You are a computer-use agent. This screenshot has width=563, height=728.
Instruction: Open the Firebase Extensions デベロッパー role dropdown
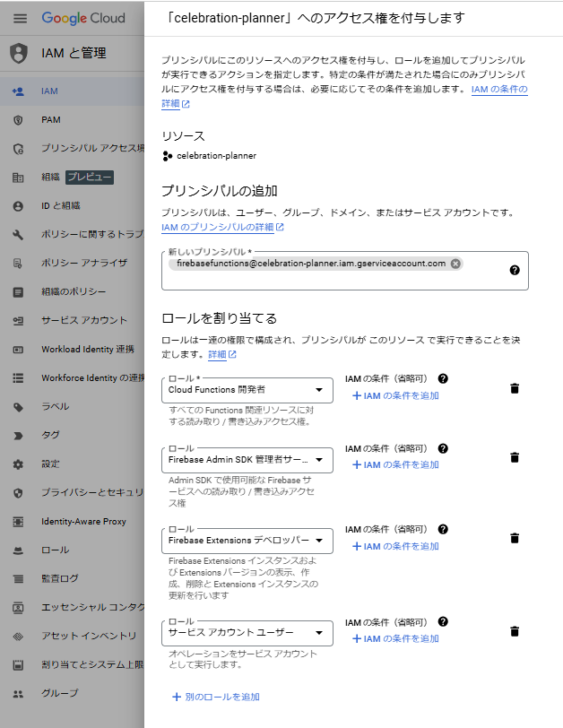[247, 541]
